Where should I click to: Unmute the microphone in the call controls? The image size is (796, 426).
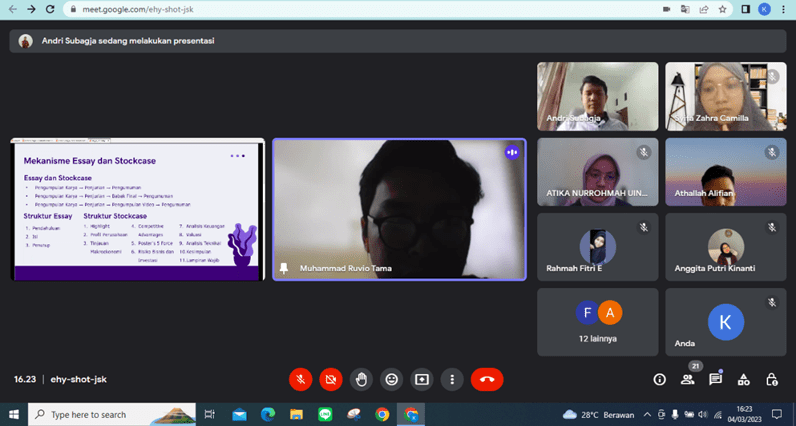click(300, 380)
